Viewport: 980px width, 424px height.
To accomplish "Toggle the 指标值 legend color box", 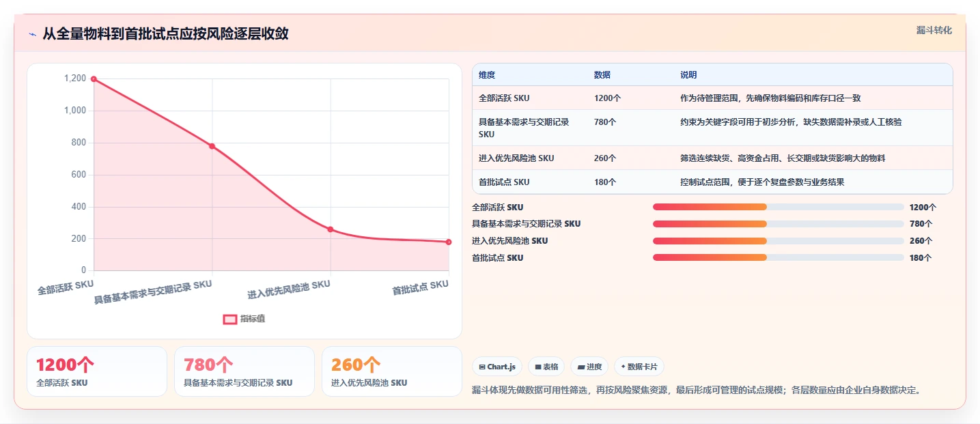I will [x=230, y=319].
